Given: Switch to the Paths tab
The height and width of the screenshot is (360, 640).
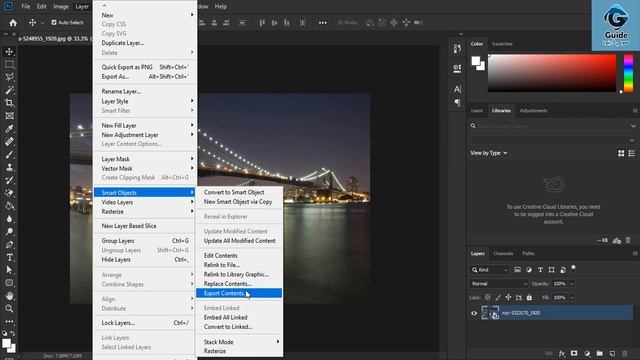Looking at the screenshot, I should coord(528,253).
